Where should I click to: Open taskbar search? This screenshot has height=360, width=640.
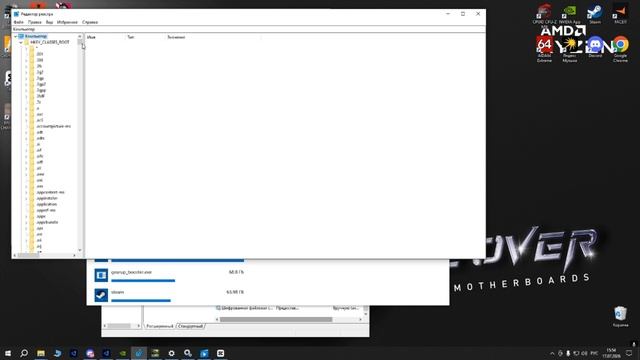24,353
